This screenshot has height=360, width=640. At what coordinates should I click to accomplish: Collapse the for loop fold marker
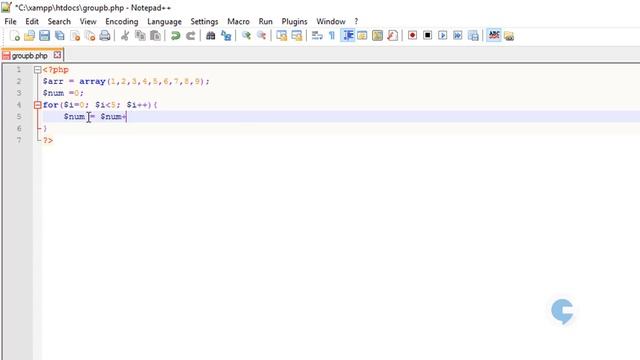pyautogui.click(x=38, y=105)
